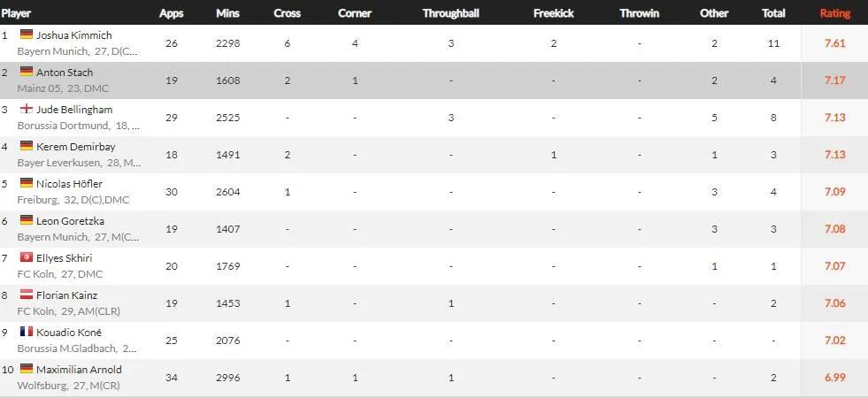Sort by Cross column header
Viewport: 868px width, 398px height.
click(287, 13)
